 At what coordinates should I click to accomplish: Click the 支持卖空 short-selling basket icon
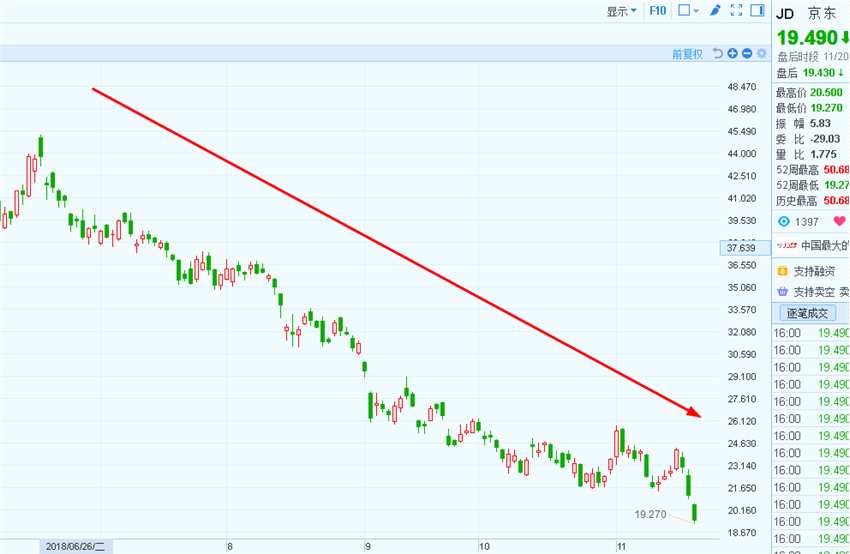(x=782, y=292)
